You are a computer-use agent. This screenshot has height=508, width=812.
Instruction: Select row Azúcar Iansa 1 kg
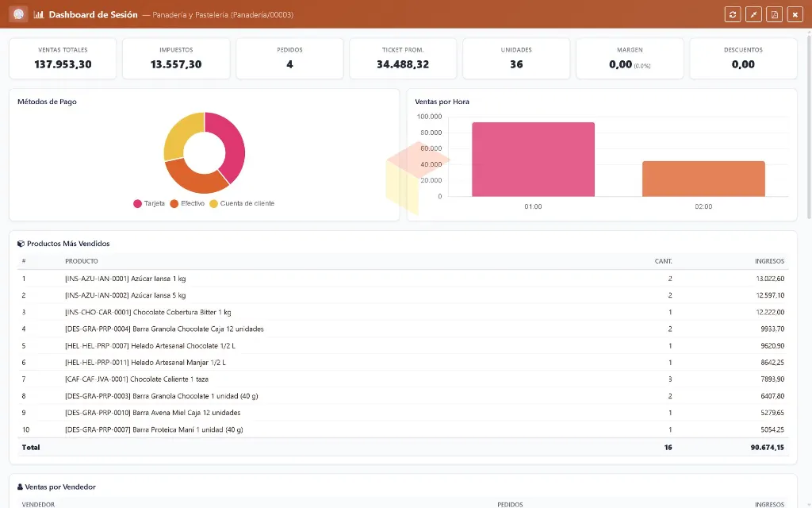tap(403, 279)
